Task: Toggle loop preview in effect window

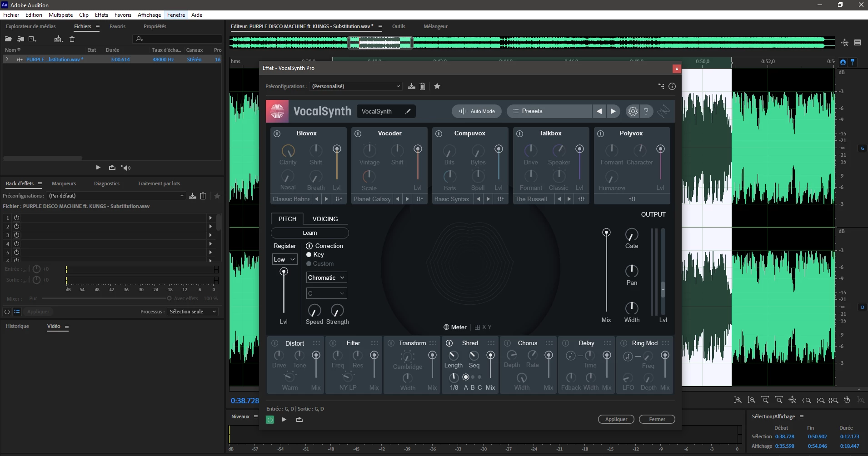Action: [299, 420]
